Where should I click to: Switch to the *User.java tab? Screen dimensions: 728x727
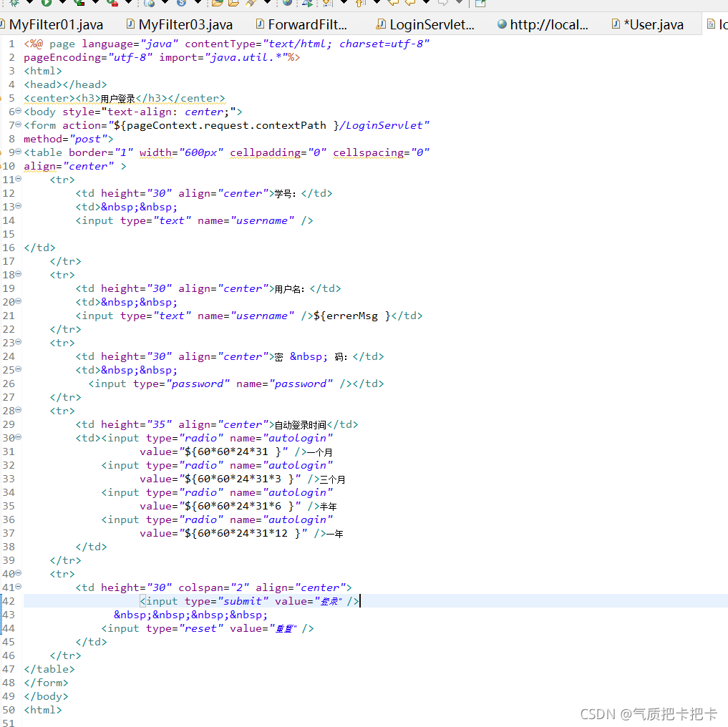coord(648,24)
